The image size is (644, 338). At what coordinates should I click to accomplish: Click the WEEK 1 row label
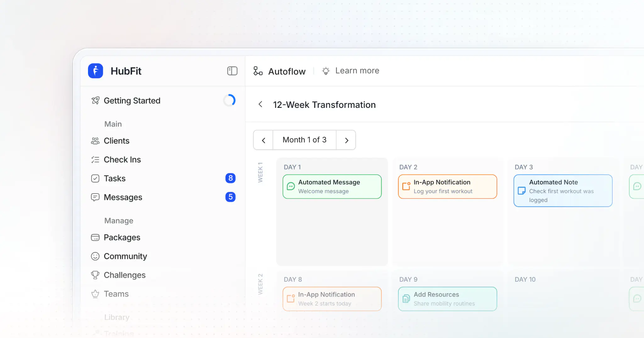pos(260,172)
